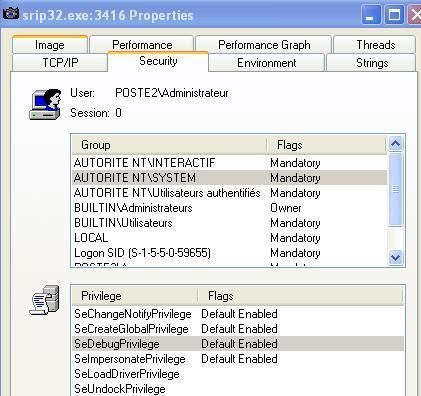
Task: Select the Logon SID (S-1-5-5-0-59655) row
Action: pos(230,253)
